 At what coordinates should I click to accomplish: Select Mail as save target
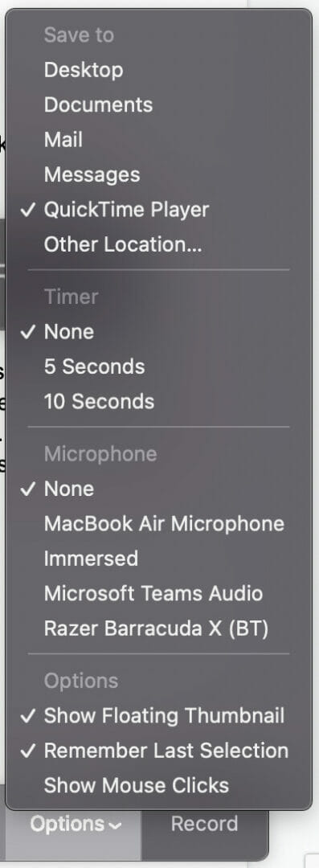click(x=159, y=140)
